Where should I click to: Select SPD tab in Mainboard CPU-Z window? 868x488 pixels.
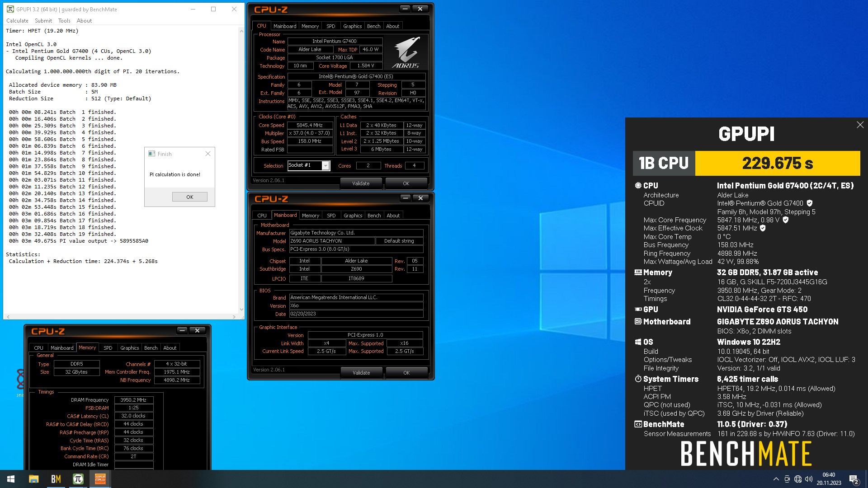click(x=331, y=216)
